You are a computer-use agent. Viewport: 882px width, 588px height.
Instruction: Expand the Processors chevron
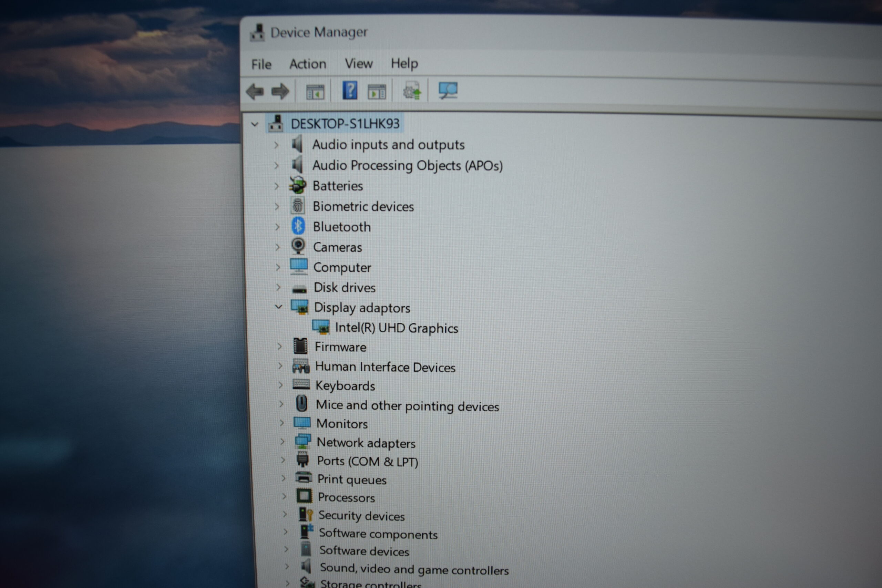284,496
